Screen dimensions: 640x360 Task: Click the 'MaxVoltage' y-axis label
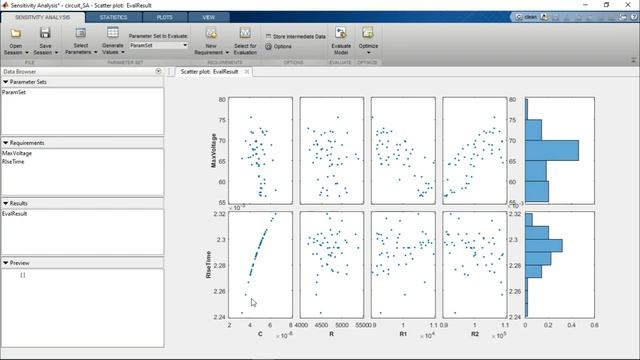(x=213, y=151)
